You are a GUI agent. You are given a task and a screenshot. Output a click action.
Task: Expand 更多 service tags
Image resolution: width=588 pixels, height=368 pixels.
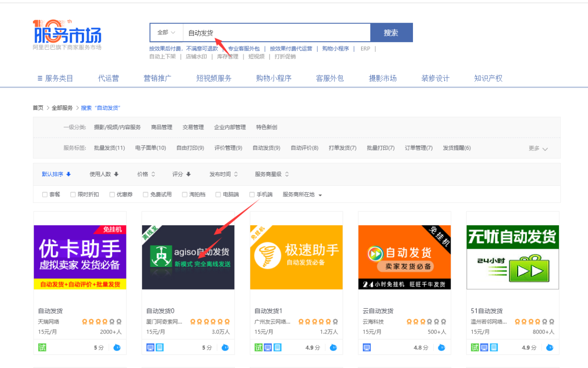coord(538,148)
